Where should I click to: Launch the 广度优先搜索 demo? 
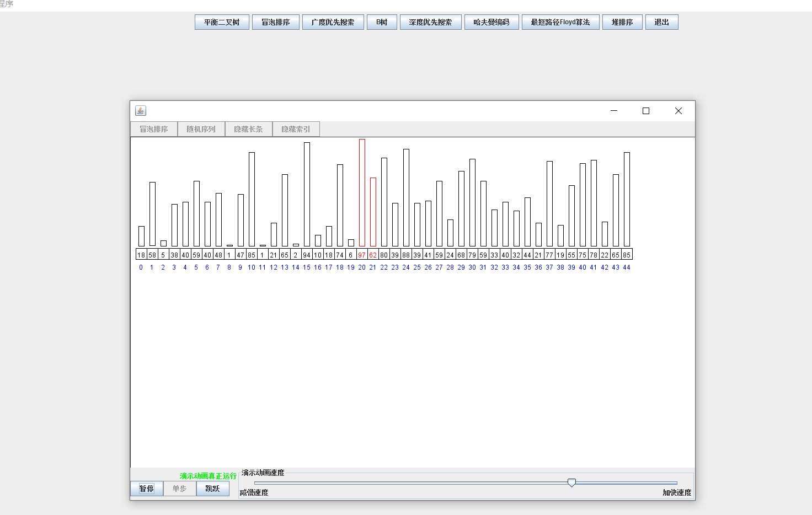pos(333,22)
